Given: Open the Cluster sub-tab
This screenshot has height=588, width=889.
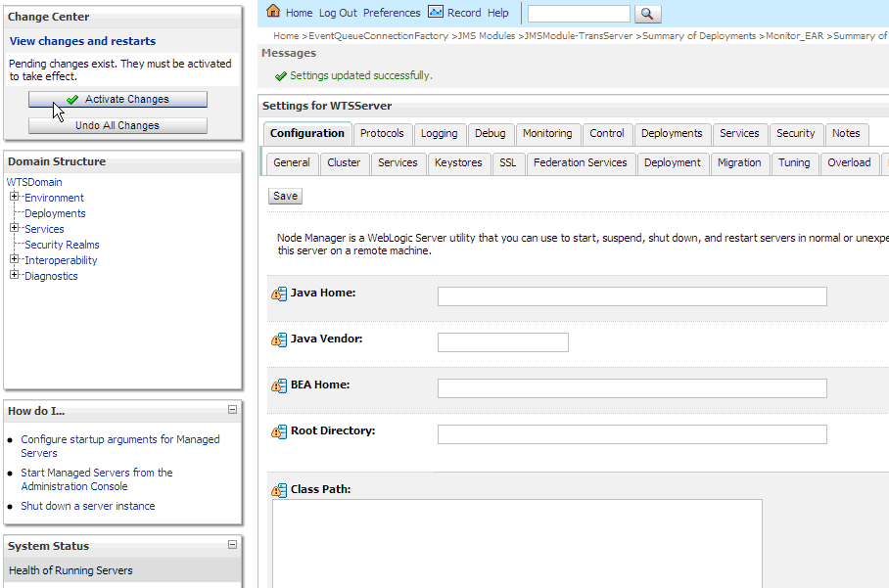Looking at the screenshot, I should (344, 163).
